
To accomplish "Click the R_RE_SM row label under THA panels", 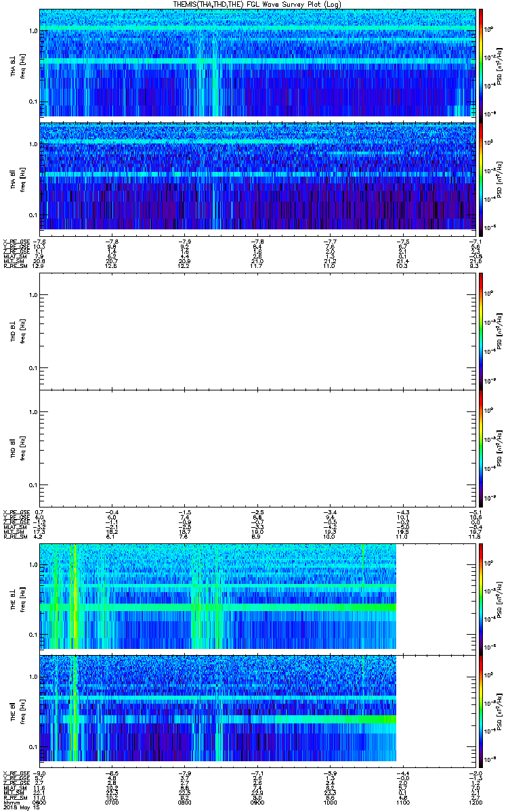I will [15, 267].
